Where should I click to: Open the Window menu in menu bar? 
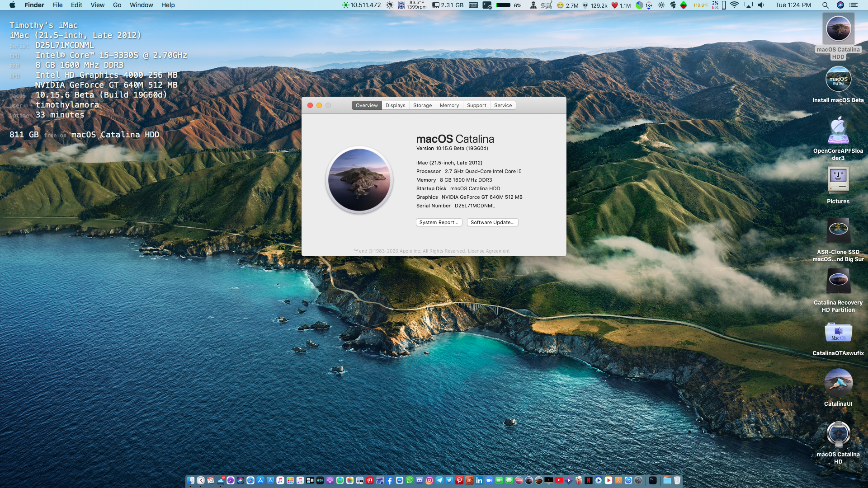tap(141, 5)
